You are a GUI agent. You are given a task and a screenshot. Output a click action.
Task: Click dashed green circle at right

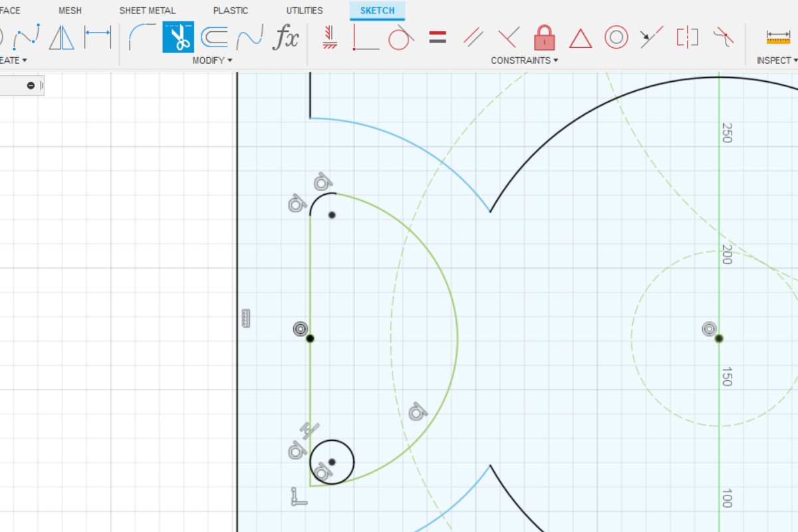click(632, 339)
